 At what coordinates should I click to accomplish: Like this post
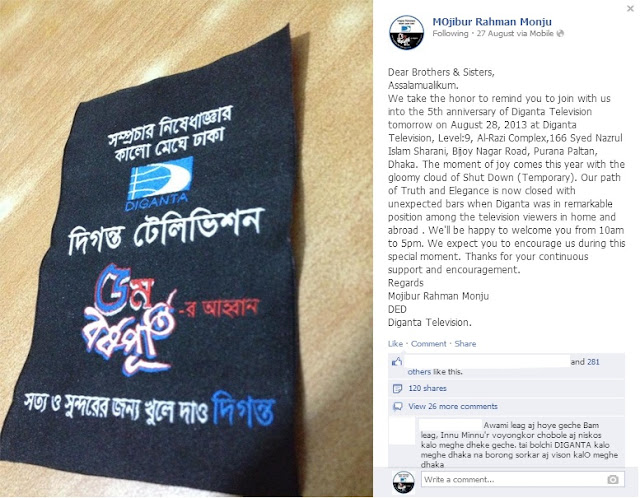coord(395,344)
